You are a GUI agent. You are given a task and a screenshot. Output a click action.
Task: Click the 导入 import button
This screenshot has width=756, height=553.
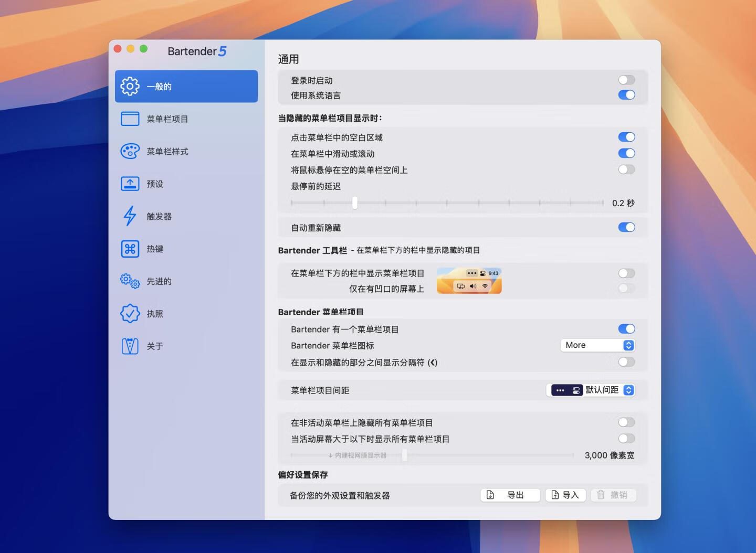point(565,495)
